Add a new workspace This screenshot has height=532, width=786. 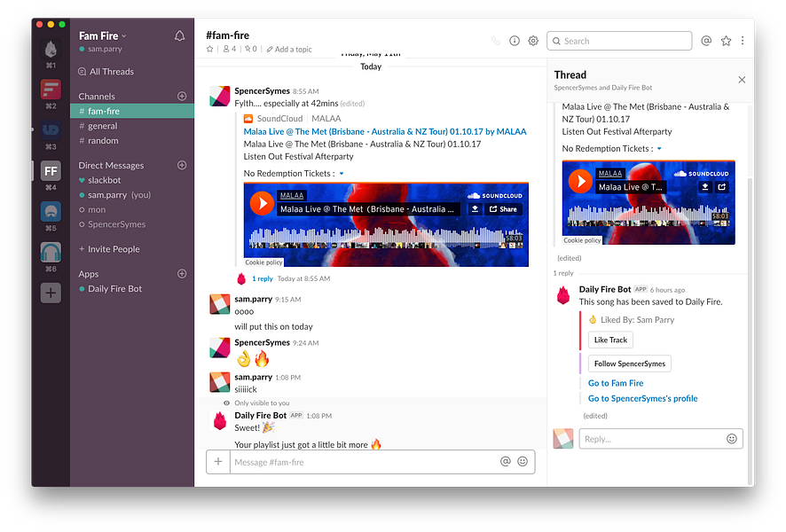pyautogui.click(x=51, y=293)
